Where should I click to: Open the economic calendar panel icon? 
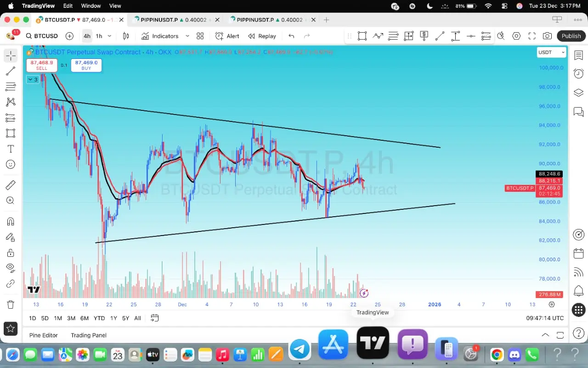(x=578, y=253)
